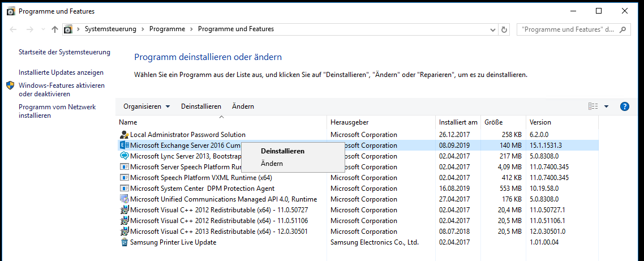Viewport: 644px width, 261px height.
Task: Open Windows-Features aktivieren oder deaktivieren
Action: pos(62,89)
